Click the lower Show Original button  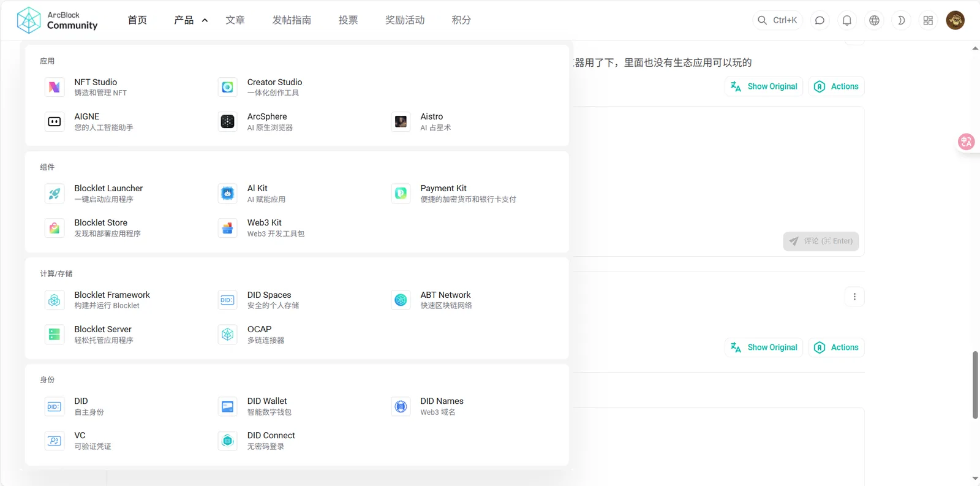(x=764, y=347)
